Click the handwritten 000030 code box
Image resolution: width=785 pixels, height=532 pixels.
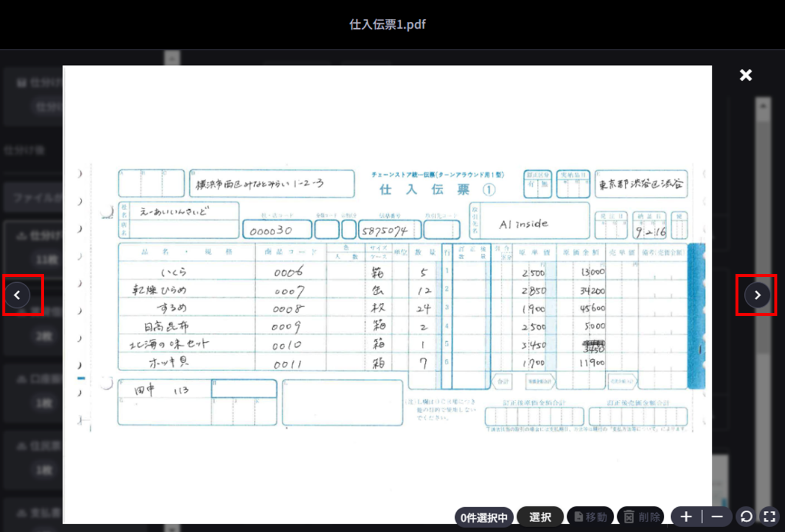coord(272,230)
